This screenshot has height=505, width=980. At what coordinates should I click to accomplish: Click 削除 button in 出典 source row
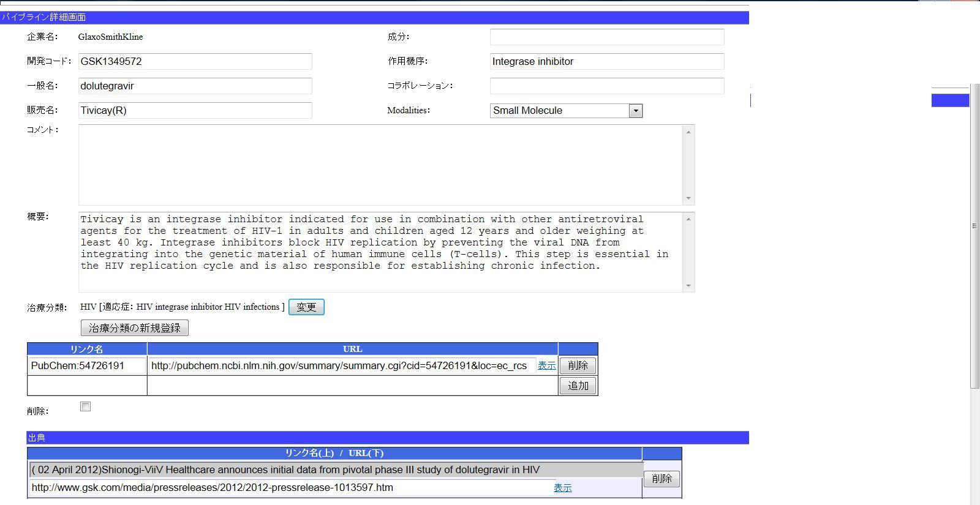tap(661, 479)
